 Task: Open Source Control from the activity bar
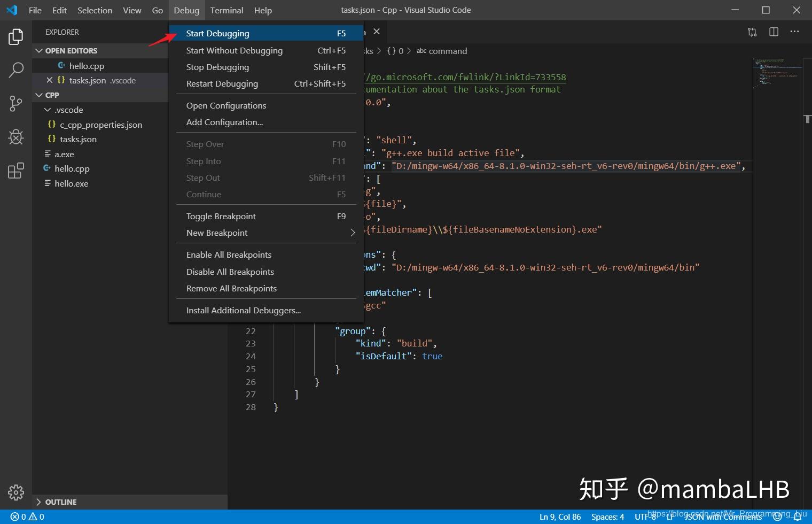pyautogui.click(x=15, y=103)
